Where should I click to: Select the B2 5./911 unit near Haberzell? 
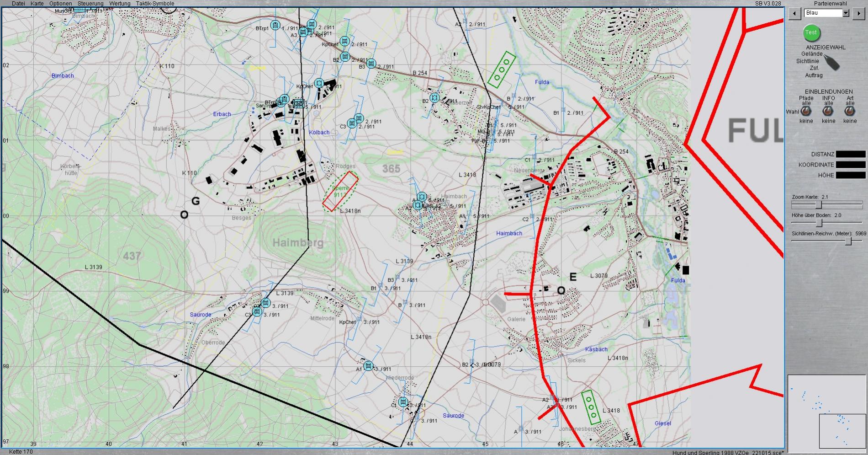pos(435,98)
